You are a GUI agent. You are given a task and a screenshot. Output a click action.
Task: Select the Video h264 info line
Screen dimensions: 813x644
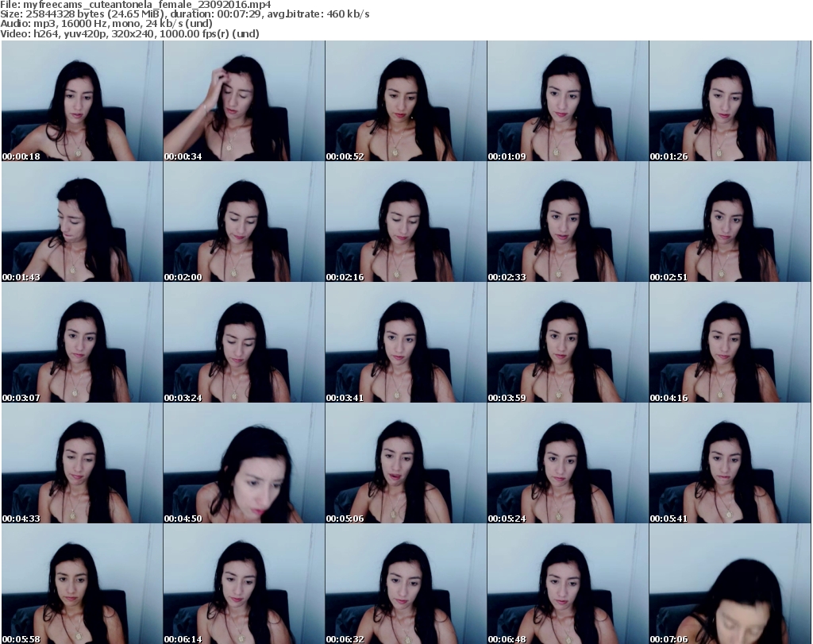(129, 33)
